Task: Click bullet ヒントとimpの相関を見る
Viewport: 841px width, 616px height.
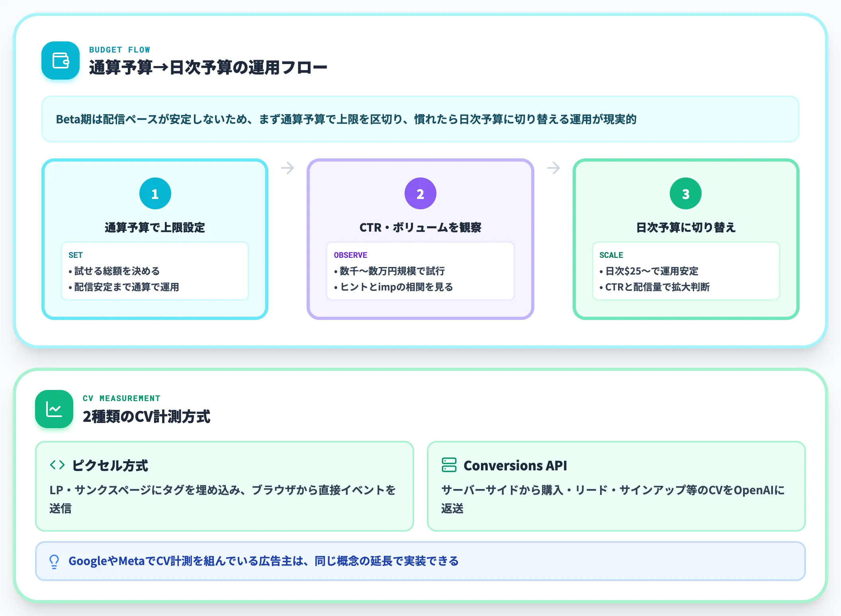Action: point(393,287)
